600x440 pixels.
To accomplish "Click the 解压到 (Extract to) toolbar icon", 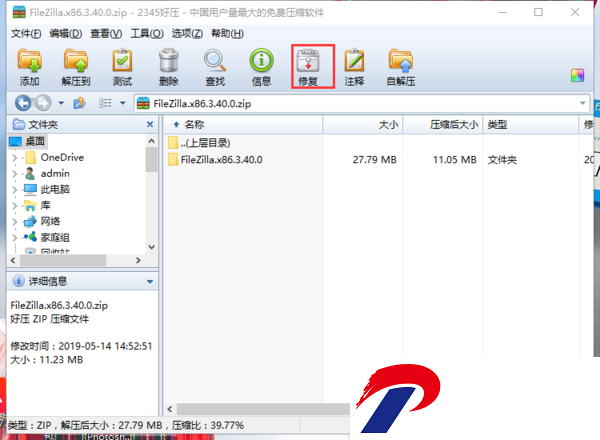I will coord(76,67).
